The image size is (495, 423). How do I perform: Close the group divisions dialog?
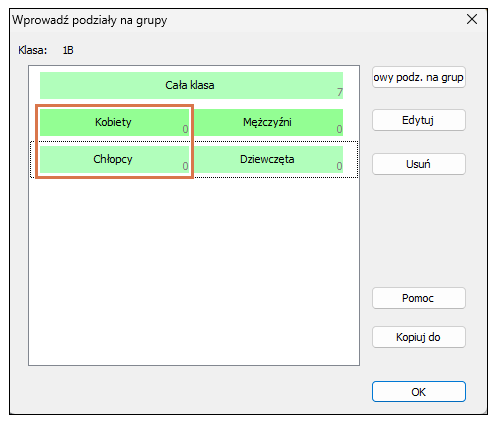point(472,19)
